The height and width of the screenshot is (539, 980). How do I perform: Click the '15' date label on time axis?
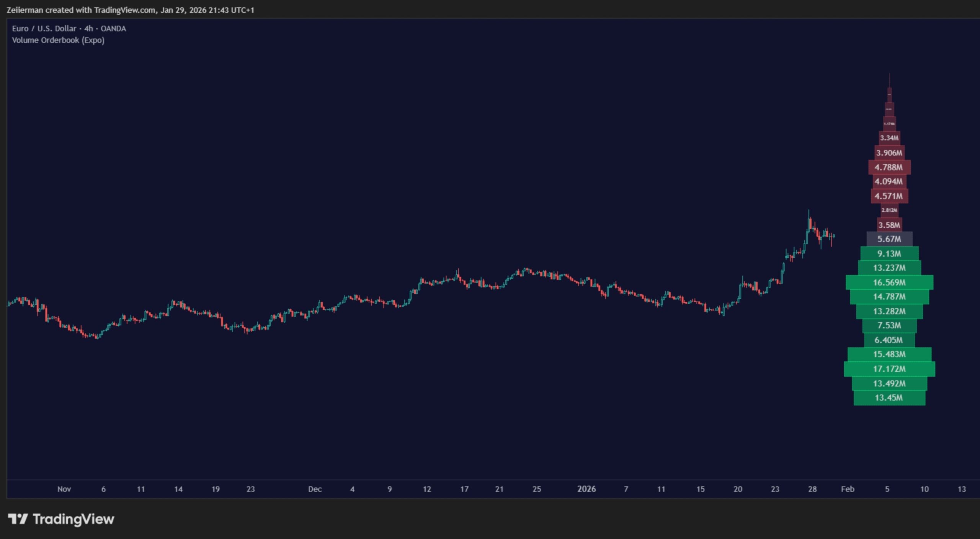click(x=700, y=489)
